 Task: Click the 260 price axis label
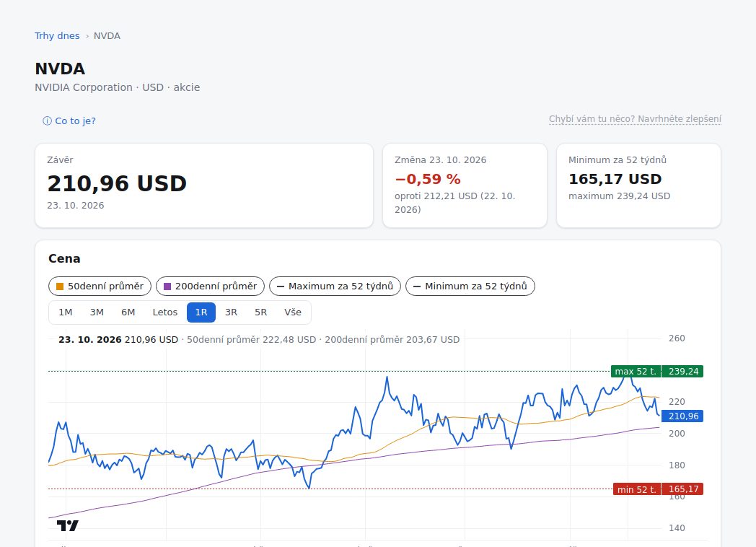pos(677,338)
